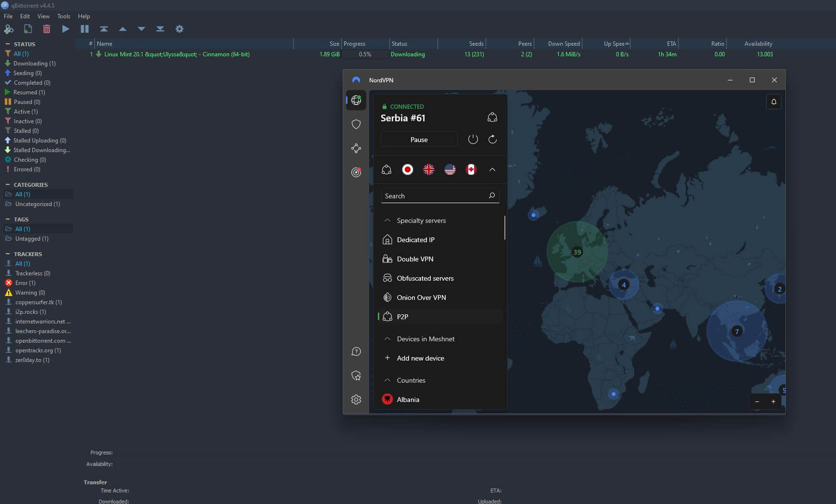The image size is (836, 504).
Task: Filter by Completed (0) status
Action: (32, 82)
